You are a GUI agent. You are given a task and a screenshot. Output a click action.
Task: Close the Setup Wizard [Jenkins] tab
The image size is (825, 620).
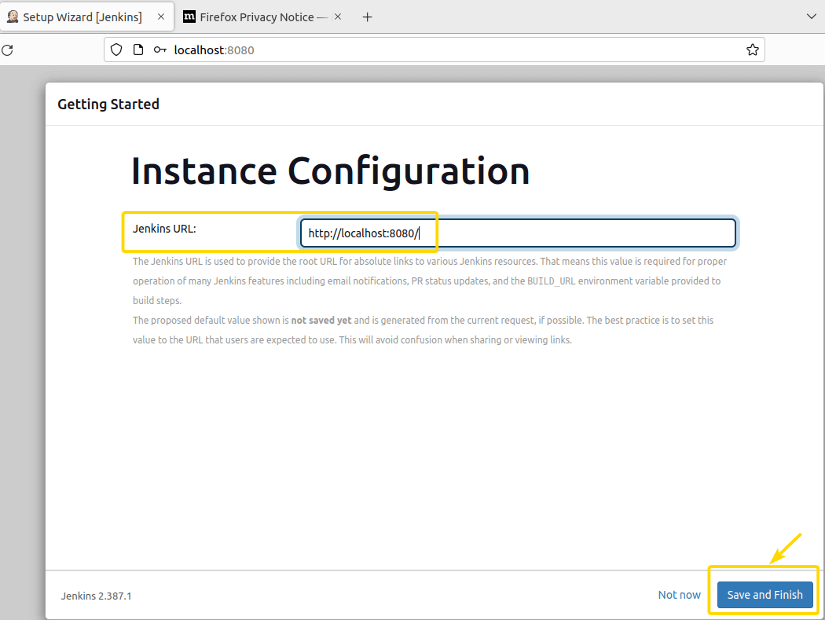coord(161,17)
